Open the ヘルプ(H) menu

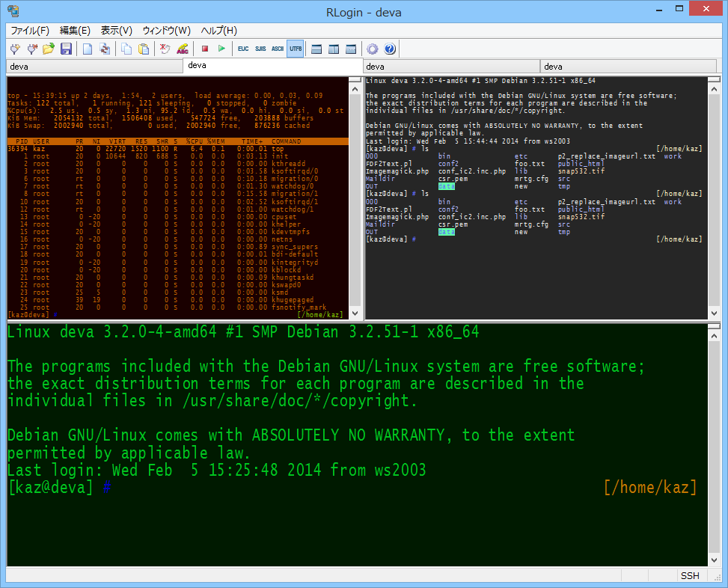[218, 31]
